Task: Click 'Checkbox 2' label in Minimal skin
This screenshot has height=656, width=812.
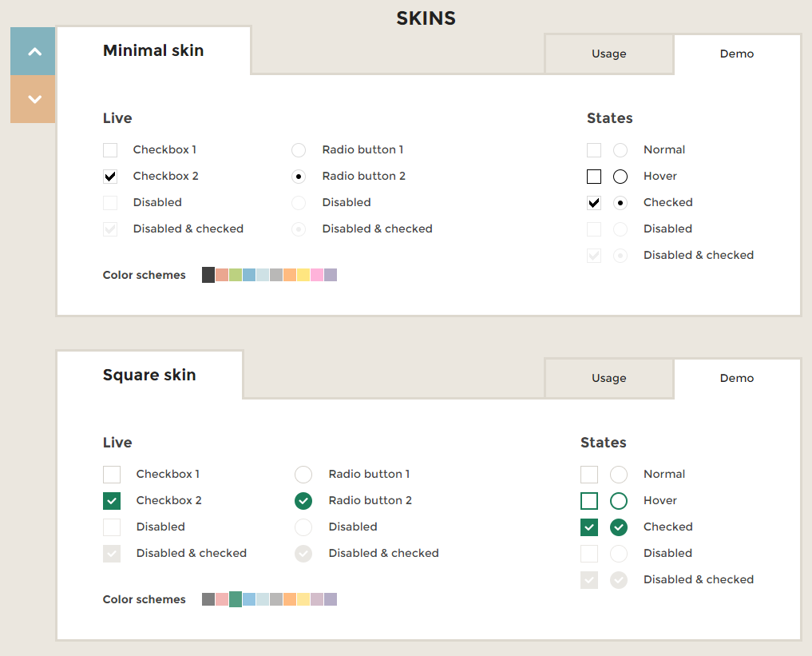Action: [166, 176]
